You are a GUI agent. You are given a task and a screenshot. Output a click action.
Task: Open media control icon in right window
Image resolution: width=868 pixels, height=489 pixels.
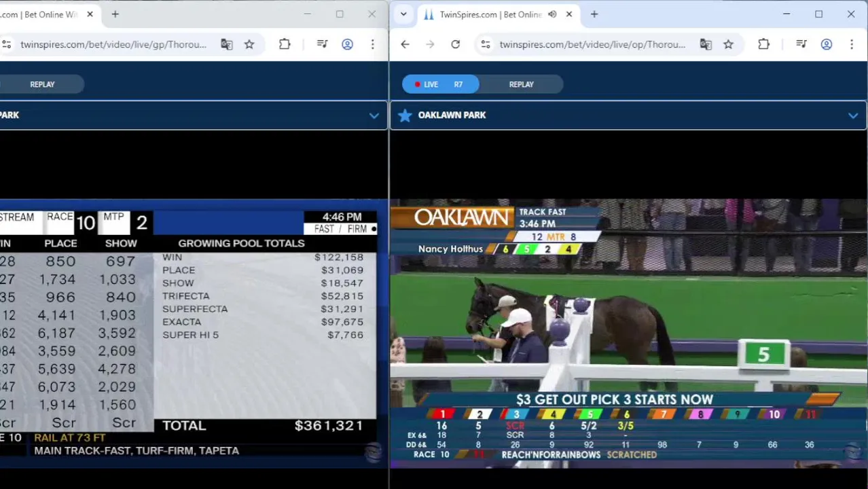801,44
